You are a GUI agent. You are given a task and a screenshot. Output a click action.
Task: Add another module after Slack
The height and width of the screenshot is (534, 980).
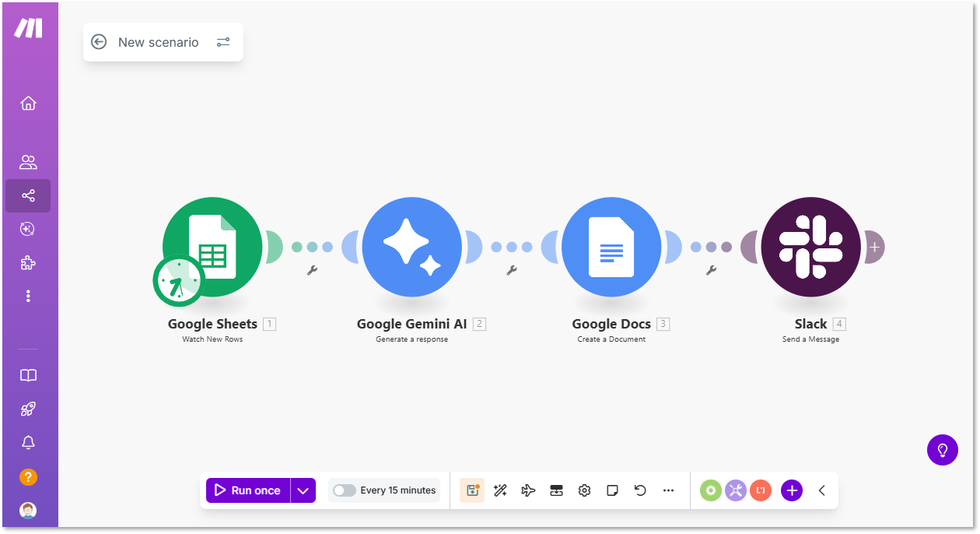(x=874, y=247)
